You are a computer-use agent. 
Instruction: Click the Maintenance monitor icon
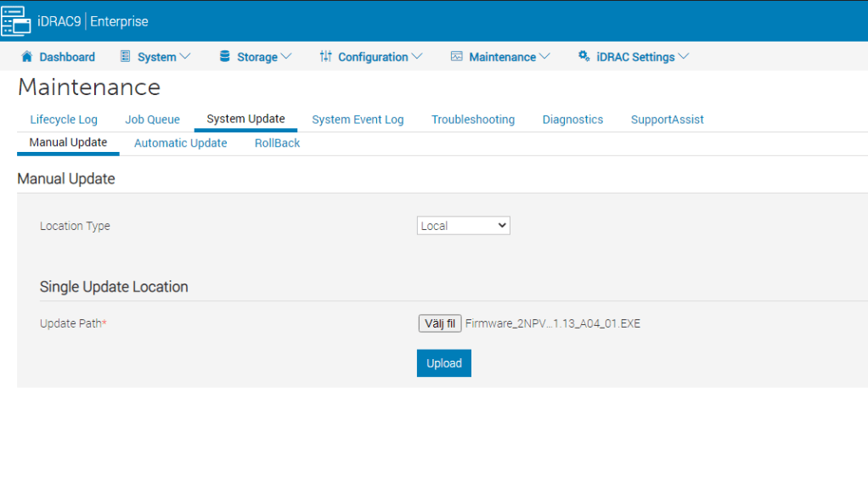click(x=456, y=57)
